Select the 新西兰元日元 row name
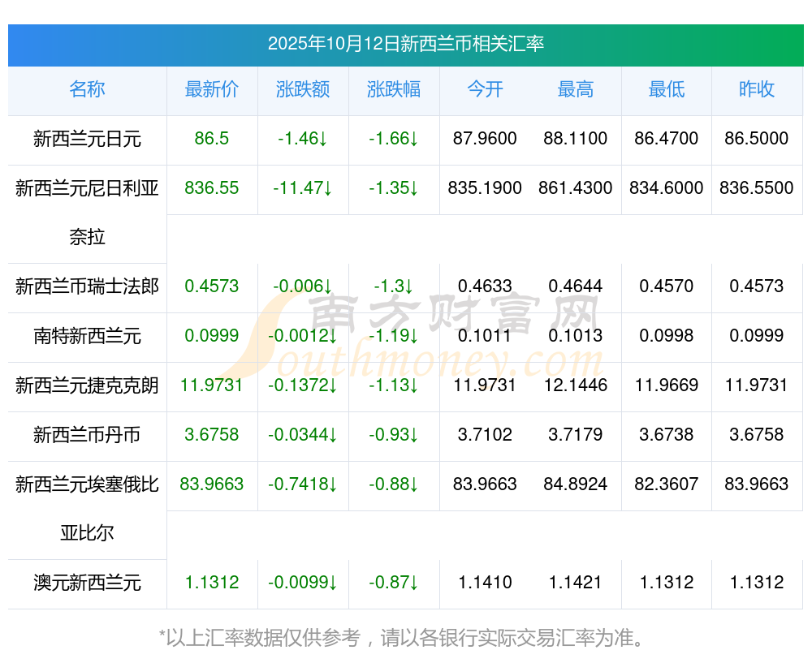This screenshot has width=812, height=663. coord(87,140)
